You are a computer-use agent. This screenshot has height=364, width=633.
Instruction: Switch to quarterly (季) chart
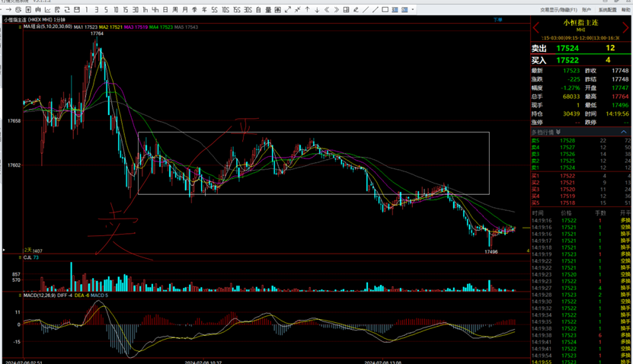coord(194,10)
